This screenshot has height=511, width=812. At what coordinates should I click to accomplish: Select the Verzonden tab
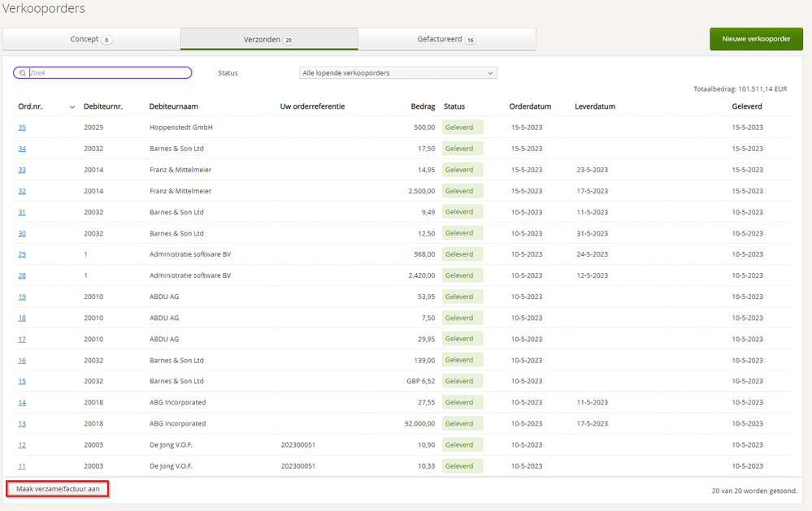(268, 39)
